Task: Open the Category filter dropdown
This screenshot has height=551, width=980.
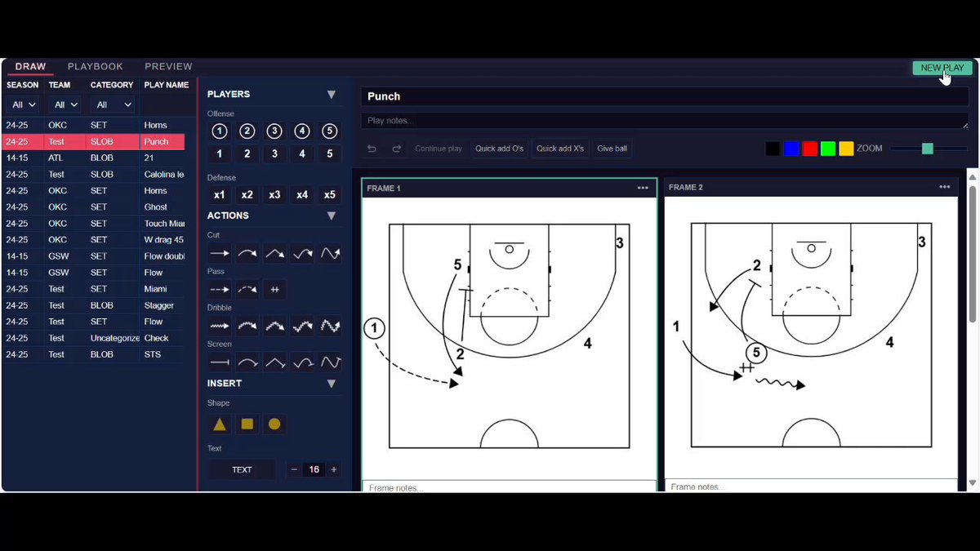Action: [x=112, y=104]
